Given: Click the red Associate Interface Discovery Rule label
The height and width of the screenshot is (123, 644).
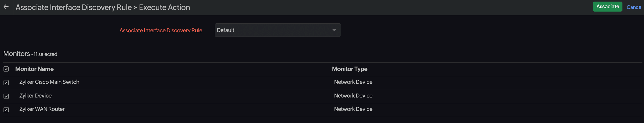Looking at the screenshot, I should (x=161, y=30).
